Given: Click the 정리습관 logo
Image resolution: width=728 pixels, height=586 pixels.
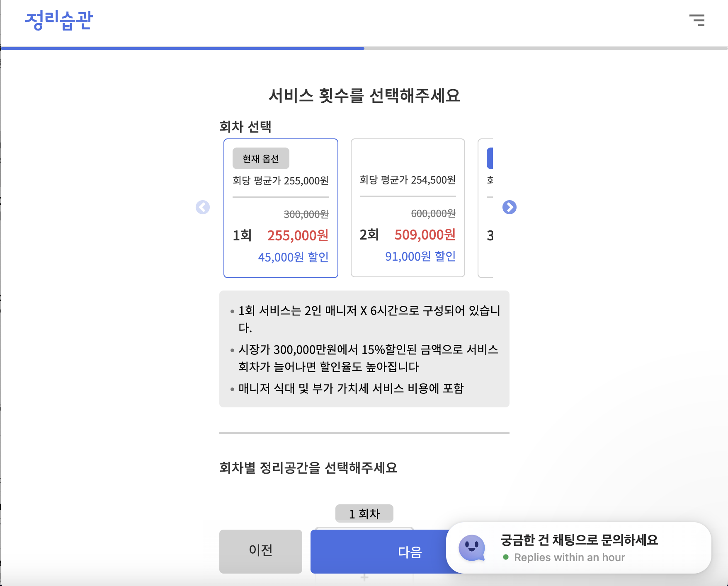Looking at the screenshot, I should tap(59, 20).
